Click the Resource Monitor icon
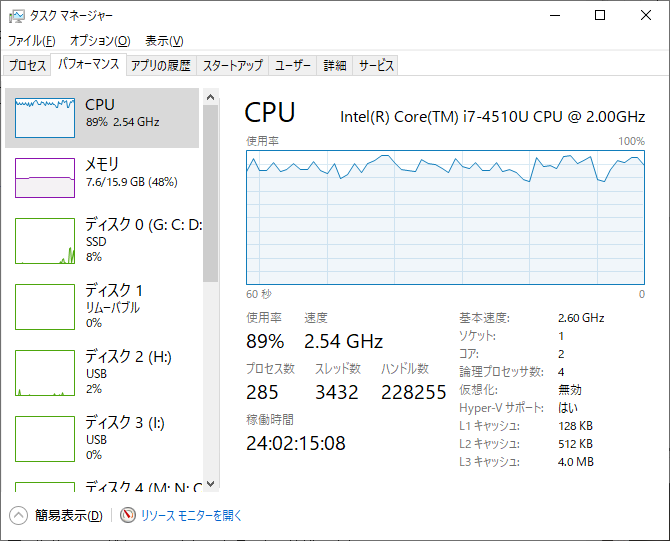The height and width of the screenshot is (541, 670). (128, 515)
